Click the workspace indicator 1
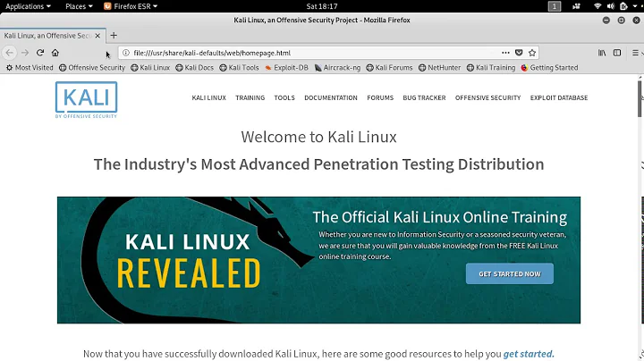The height and width of the screenshot is (361, 644). point(555,6)
